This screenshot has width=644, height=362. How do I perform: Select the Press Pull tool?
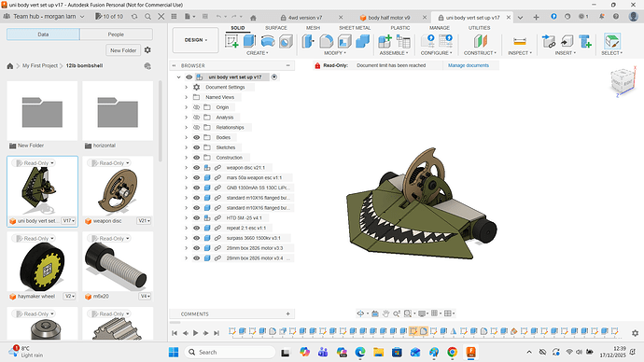308,41
